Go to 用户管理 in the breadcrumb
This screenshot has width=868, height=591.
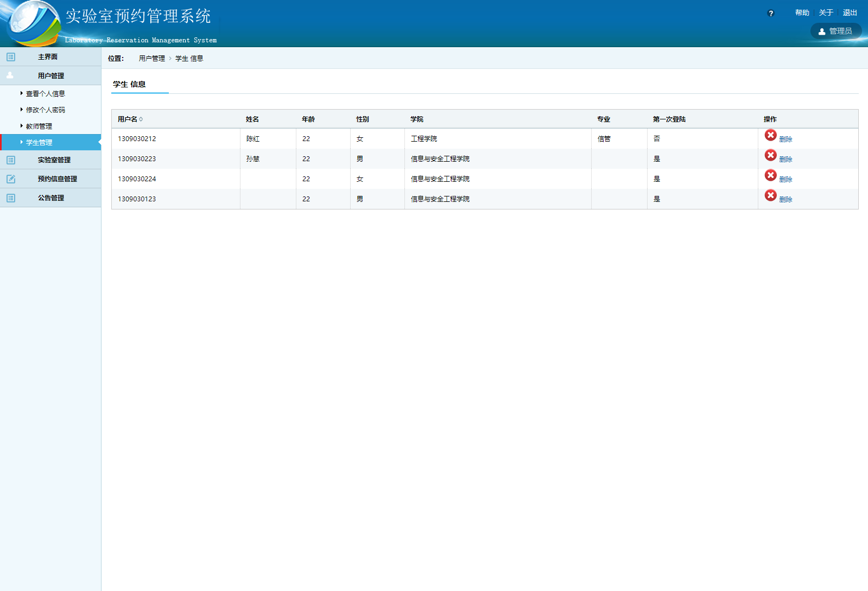tap(151, 59)
